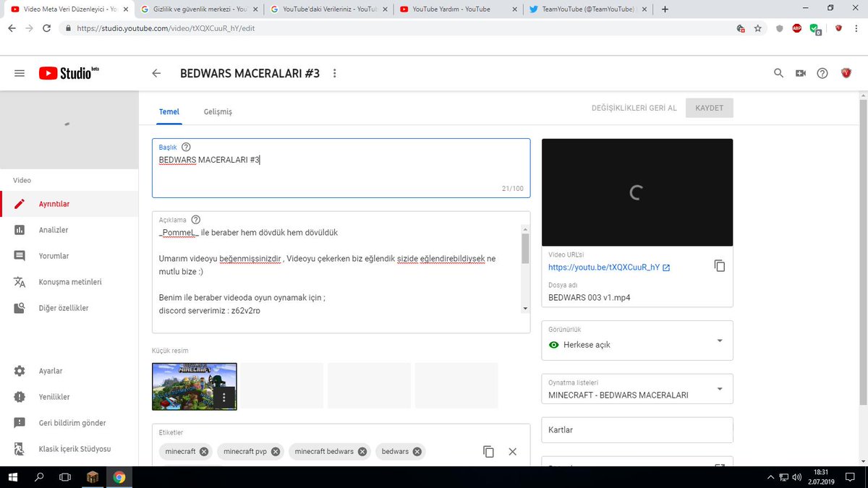Click DEĞİŞİKLİKLERİ GERİ AL button
868x488 pixels.
point(634,108)
